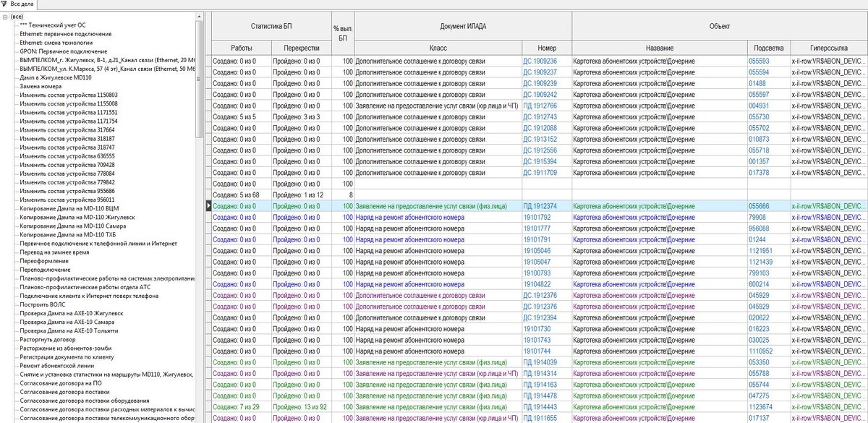Open document link ДС.1915394

point(540,161)
